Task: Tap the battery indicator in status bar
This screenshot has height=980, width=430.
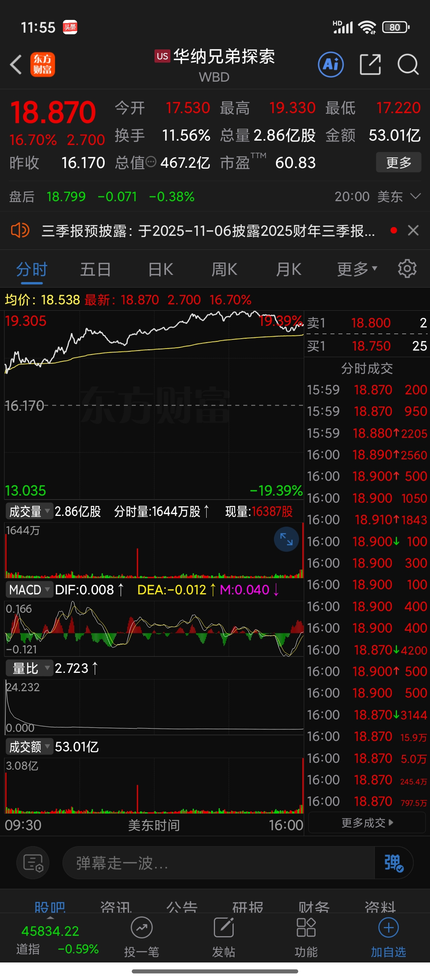Action: (395, 27)
